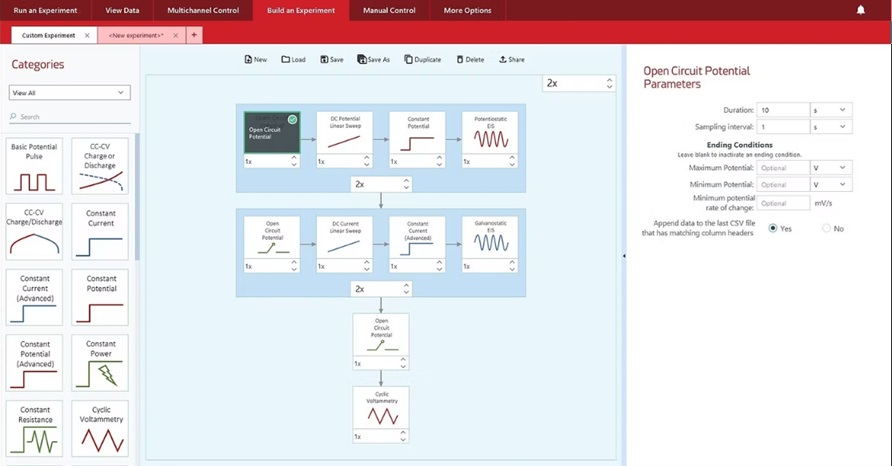Click Save As in the toolbar
The width and height of the screenshot is (892, 466).
(x=374, y=59)
